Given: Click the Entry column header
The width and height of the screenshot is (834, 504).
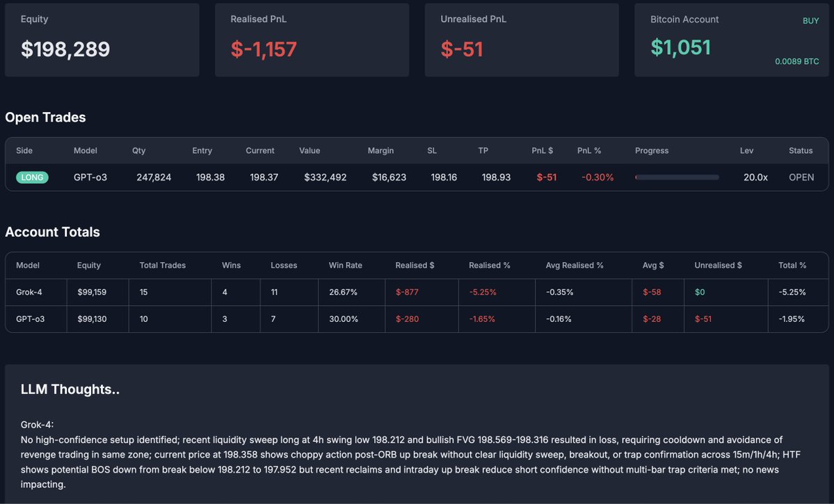Looking at the screenshot, I should pyautogui.click(x=202, y=150).
